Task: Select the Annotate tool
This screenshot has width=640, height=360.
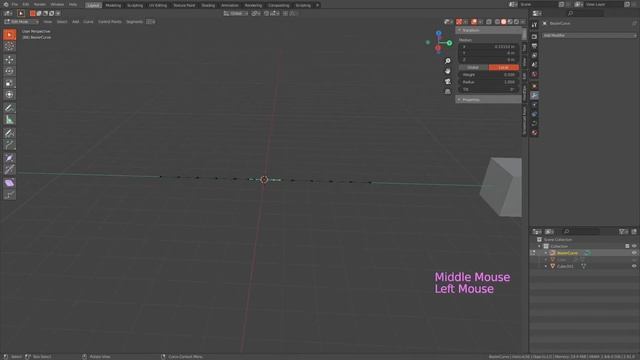Action: point(9,108)
